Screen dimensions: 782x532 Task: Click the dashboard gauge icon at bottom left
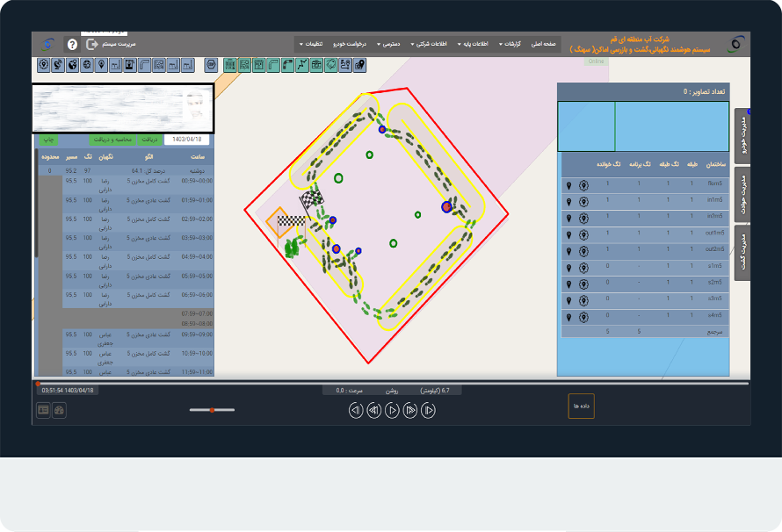pos(60,410)
